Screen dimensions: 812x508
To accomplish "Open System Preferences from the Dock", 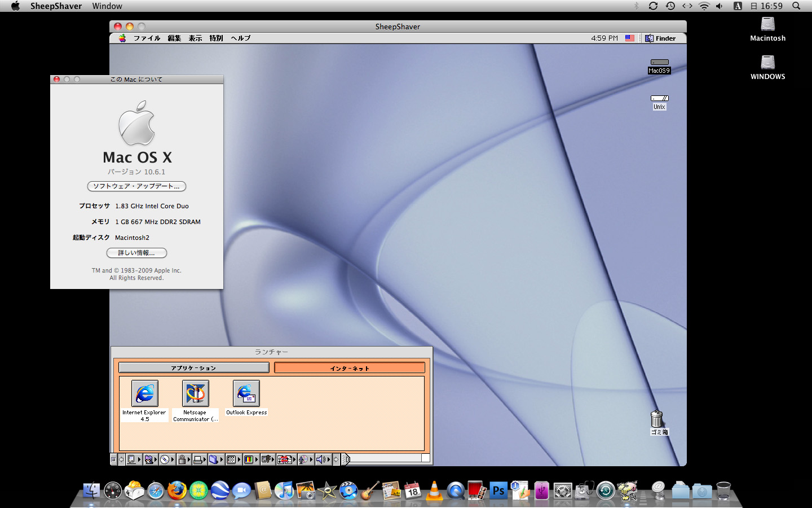I will pyautogui.click(x=563, y=491).
